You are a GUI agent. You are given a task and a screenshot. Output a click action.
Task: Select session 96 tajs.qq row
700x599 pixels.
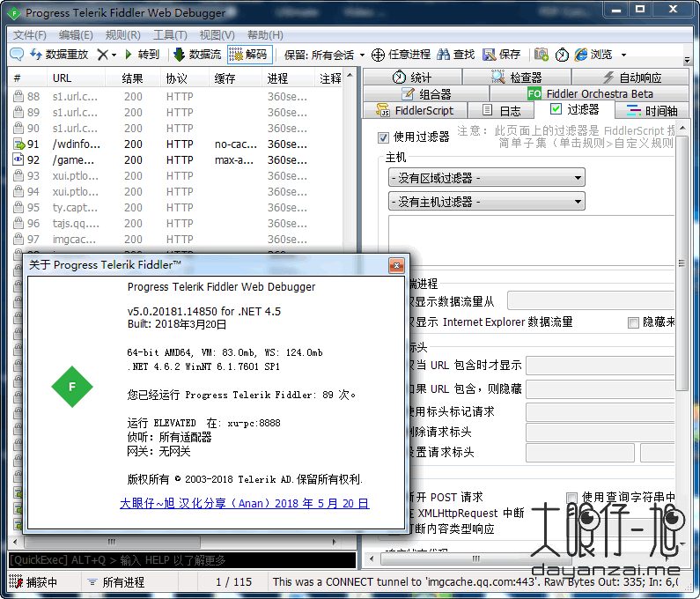pos(177,224)
